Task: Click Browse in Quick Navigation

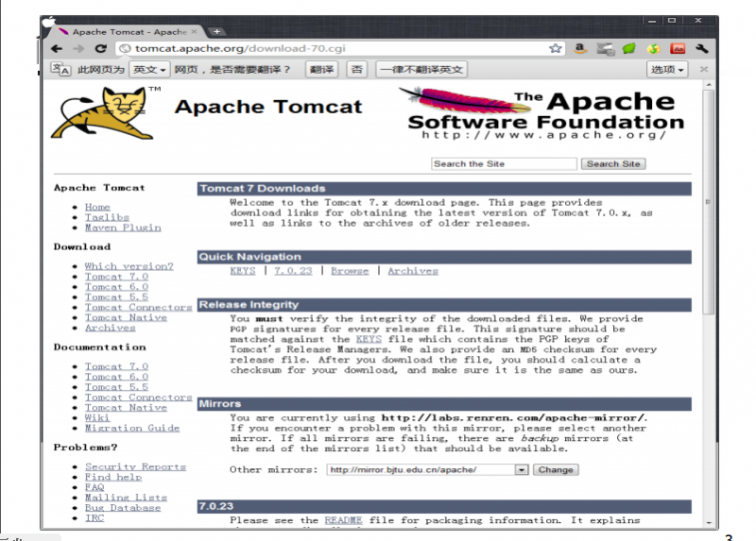Action: click(350, 271)
